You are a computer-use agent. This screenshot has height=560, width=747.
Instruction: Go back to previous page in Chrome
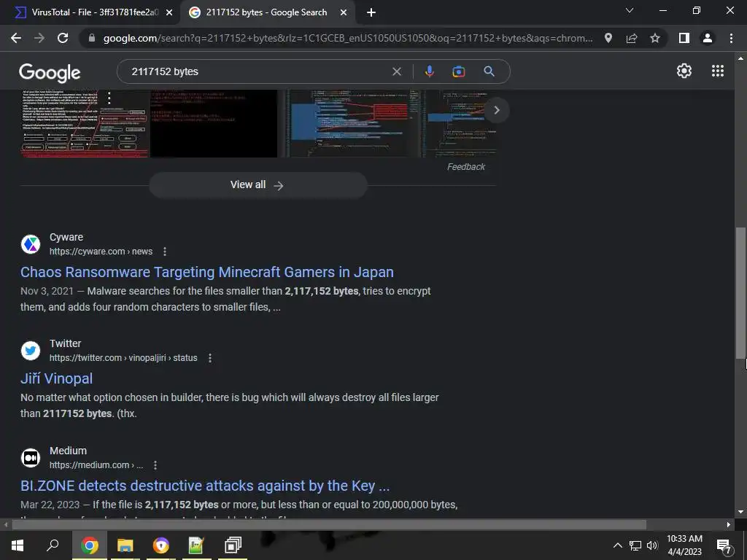coord(16,38)
